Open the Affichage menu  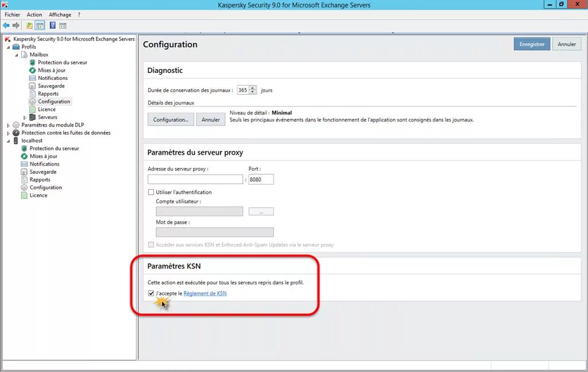click(x=60, y=14)
